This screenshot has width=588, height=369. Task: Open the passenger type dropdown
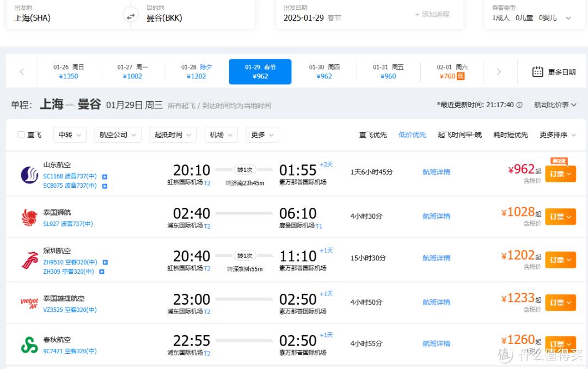[x=531, y=18]
